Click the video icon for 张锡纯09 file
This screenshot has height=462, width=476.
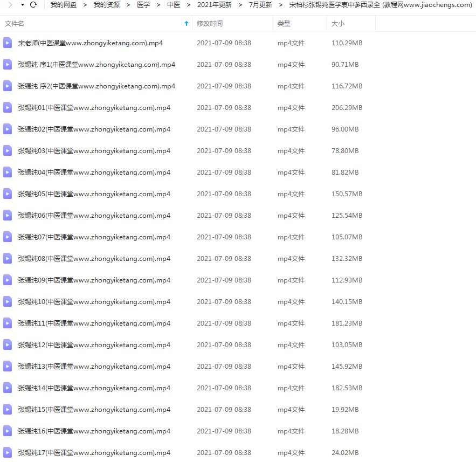tap(8, 280)
